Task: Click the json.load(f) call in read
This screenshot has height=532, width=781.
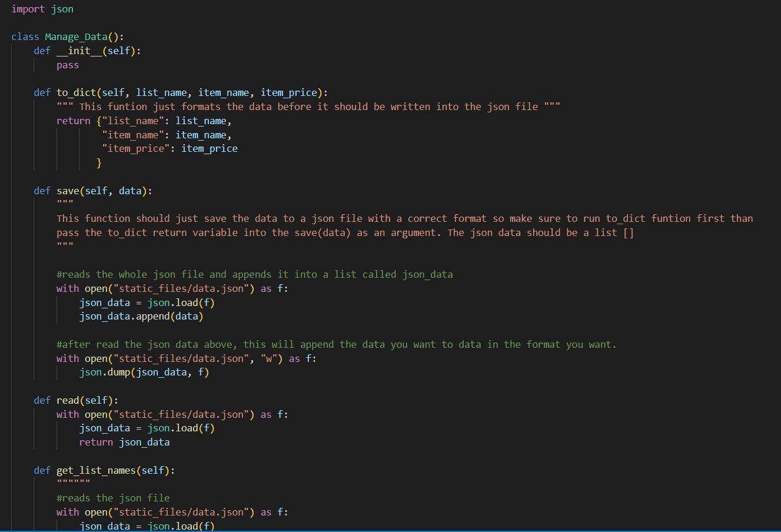Action: point(188,428)
